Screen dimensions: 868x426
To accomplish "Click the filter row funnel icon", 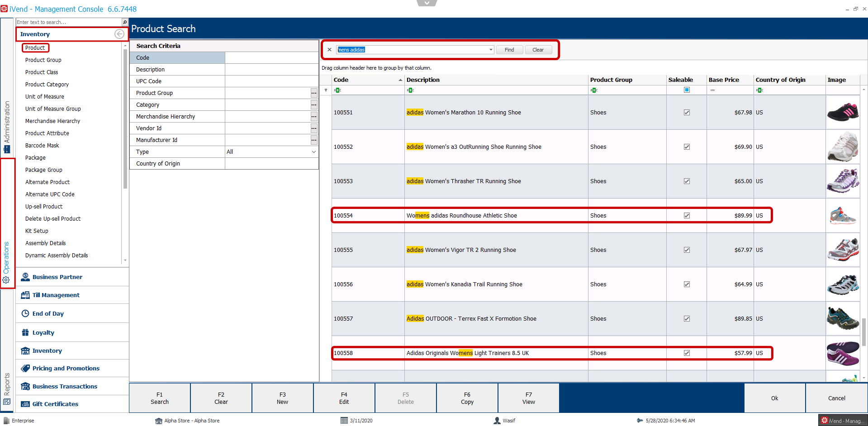I will click(x=326, y=90).
